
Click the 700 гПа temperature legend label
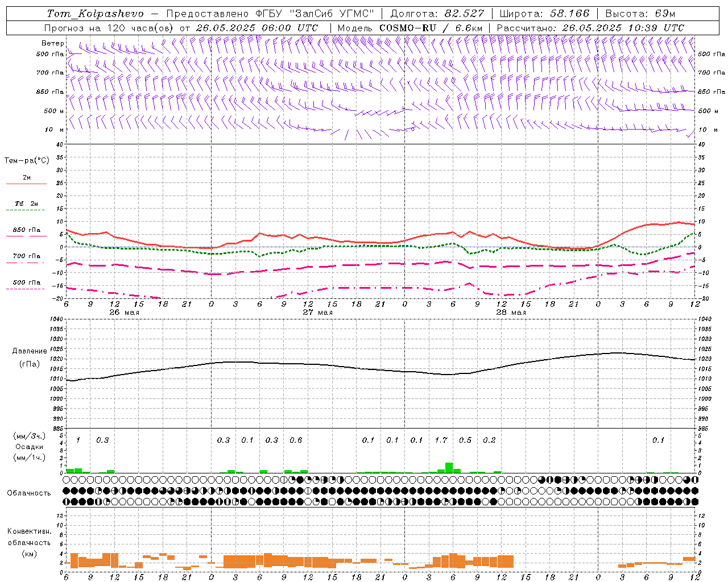26,256
